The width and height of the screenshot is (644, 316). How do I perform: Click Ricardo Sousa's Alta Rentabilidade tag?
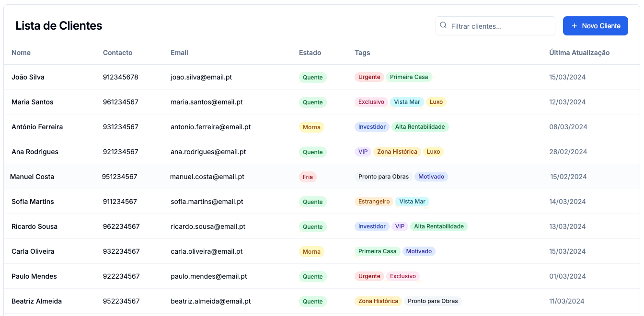[438, 226]
